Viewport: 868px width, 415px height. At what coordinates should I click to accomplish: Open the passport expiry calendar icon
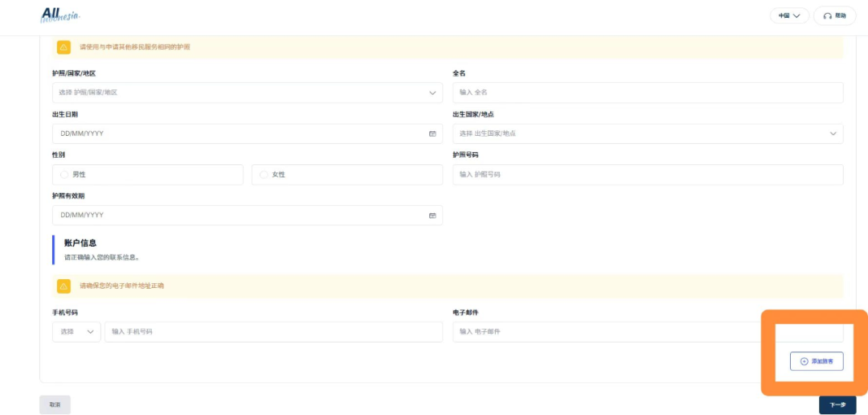(x=432, y=216)
